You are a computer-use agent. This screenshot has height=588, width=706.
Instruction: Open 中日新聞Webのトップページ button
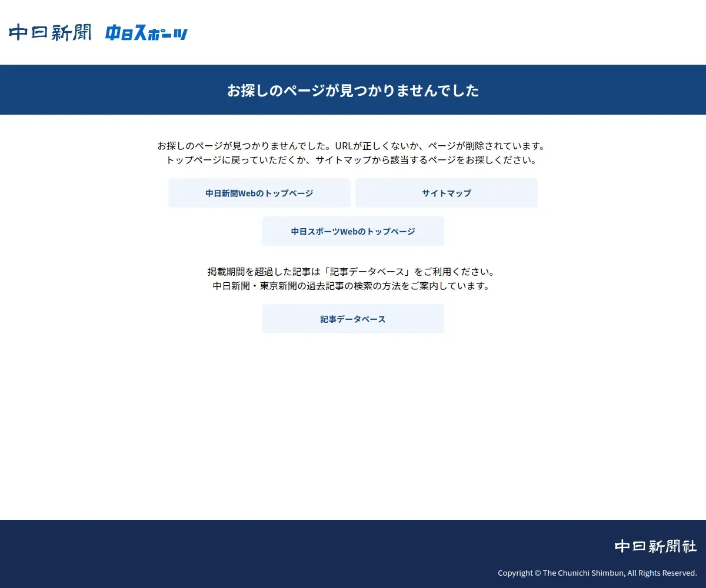click(x=259, y=193)
